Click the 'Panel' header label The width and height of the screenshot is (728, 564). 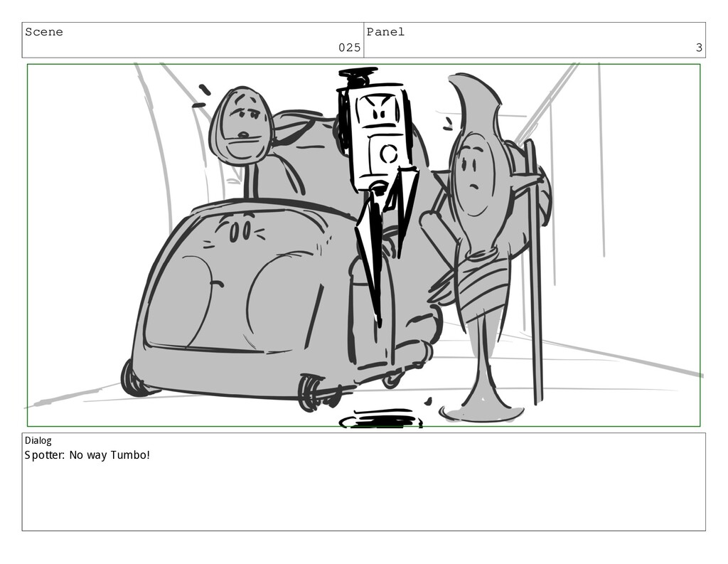385,32
